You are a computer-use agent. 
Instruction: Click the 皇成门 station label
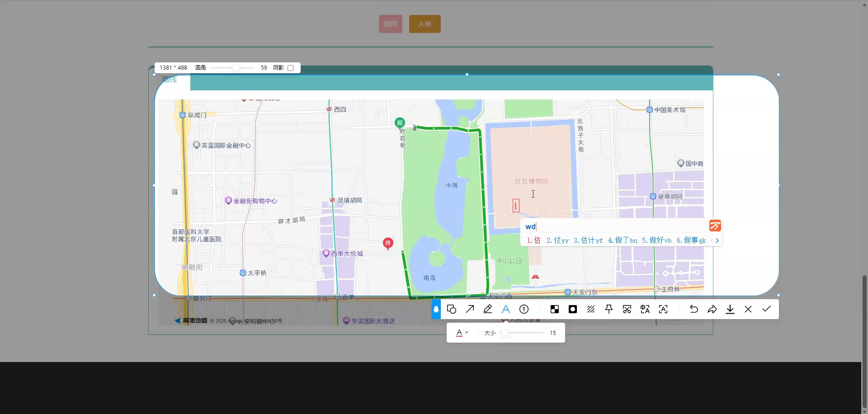(197, 115)
